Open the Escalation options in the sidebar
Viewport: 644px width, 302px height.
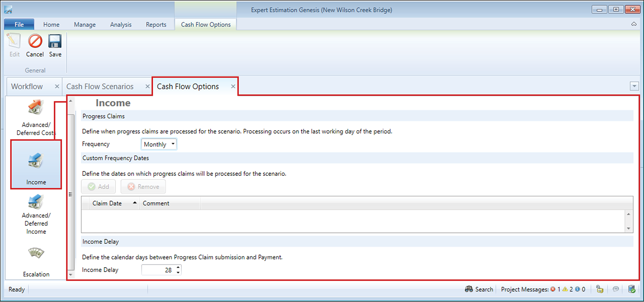[x=36, y=261]
